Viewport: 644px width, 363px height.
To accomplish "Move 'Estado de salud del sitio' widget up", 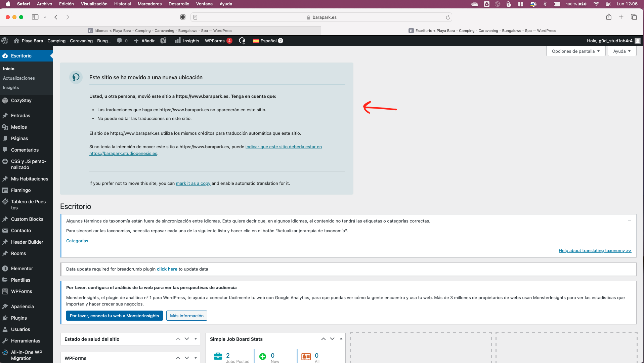I will click(x=178, y=339).
